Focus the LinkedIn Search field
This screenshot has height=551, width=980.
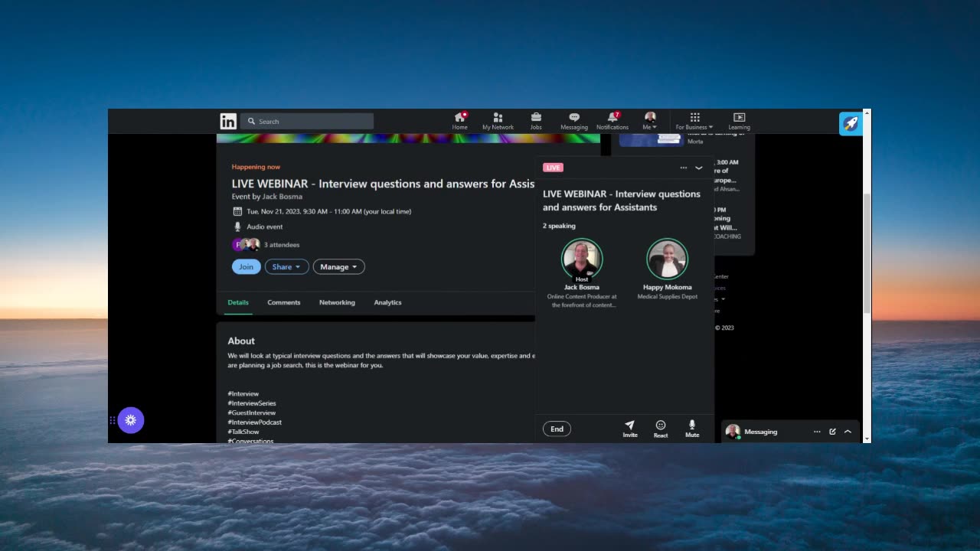[307, 121]
